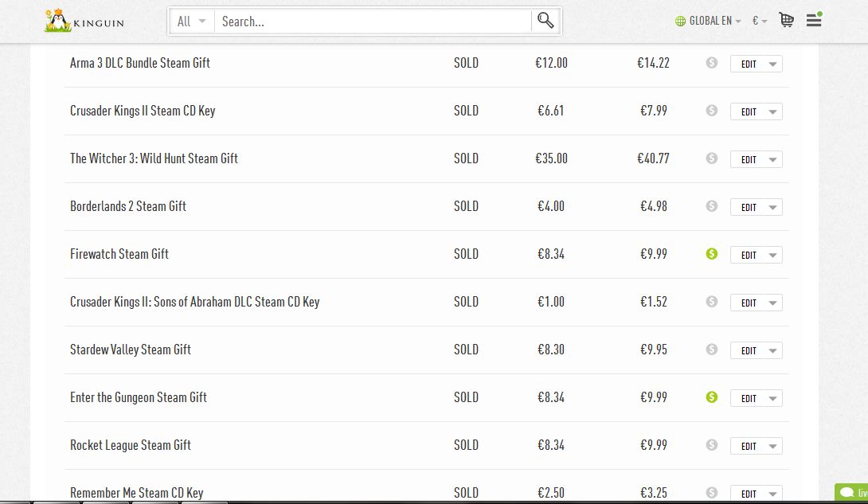
Task: Select the €9.95 price of Stardew Valley
Action: 654,350
